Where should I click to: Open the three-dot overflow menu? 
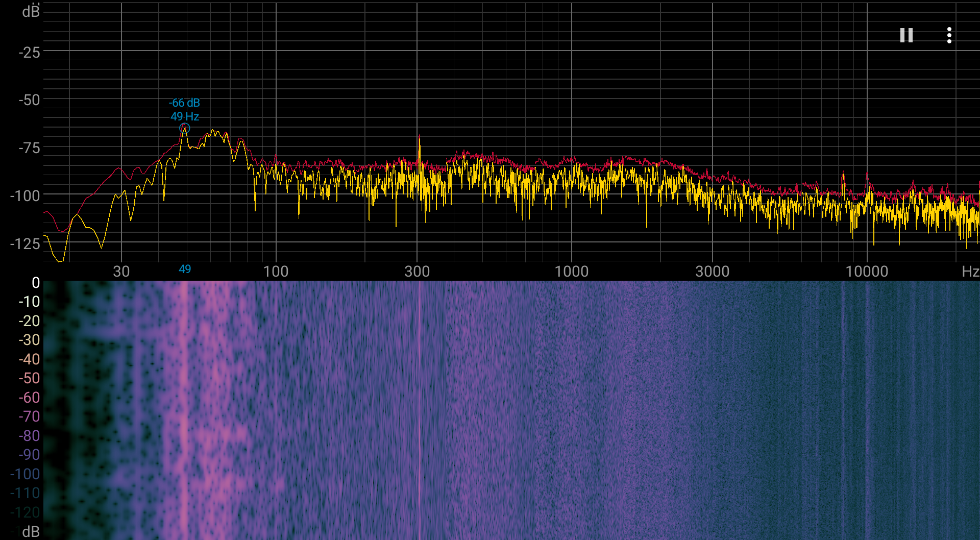click(949, 35)
